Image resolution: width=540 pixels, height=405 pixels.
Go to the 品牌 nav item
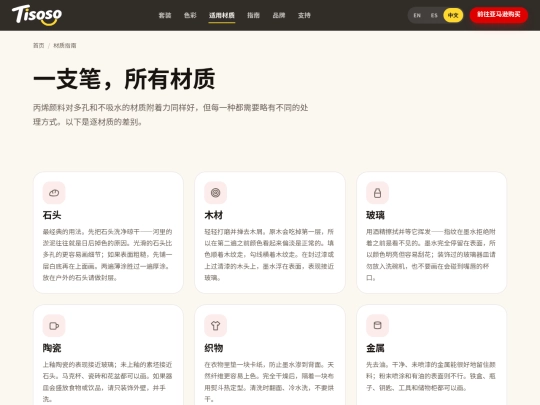[279, 15]
